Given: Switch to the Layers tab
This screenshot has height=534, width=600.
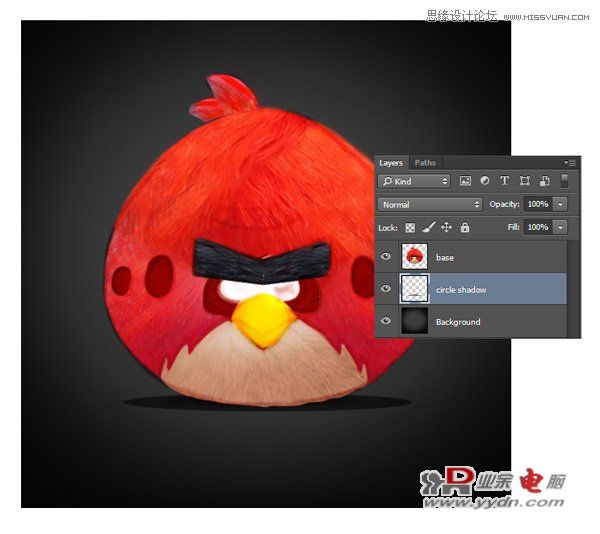Looking at the screenshot, I should (x=391, y=163).
